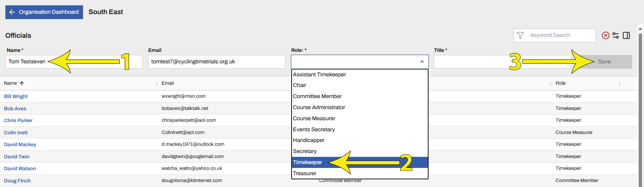644x187 pixels.
Task: Pick the Course Administrator option
Action: [x=319, y=107]
